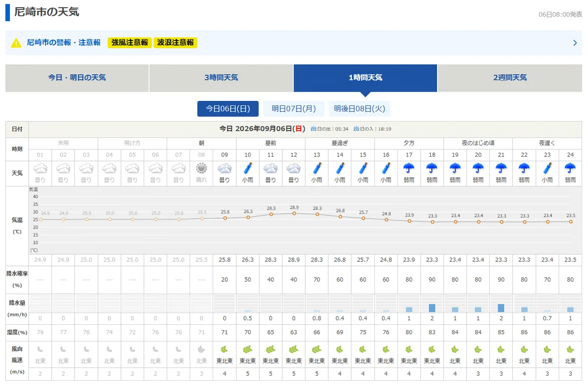The image size is (588, 386).
Task: Click the 10 o'clock light rain umbrella icon
Action: coord(248,168)
